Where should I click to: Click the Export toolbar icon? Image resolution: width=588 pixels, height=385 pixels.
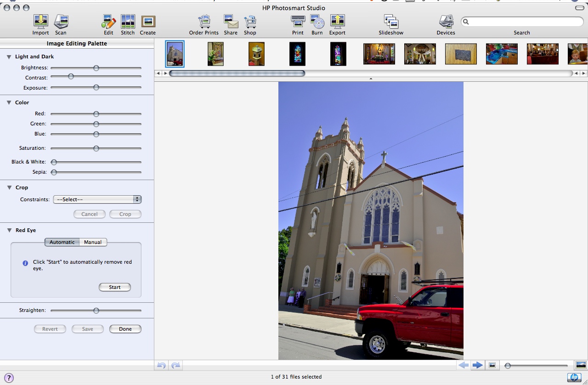[337, 22]
